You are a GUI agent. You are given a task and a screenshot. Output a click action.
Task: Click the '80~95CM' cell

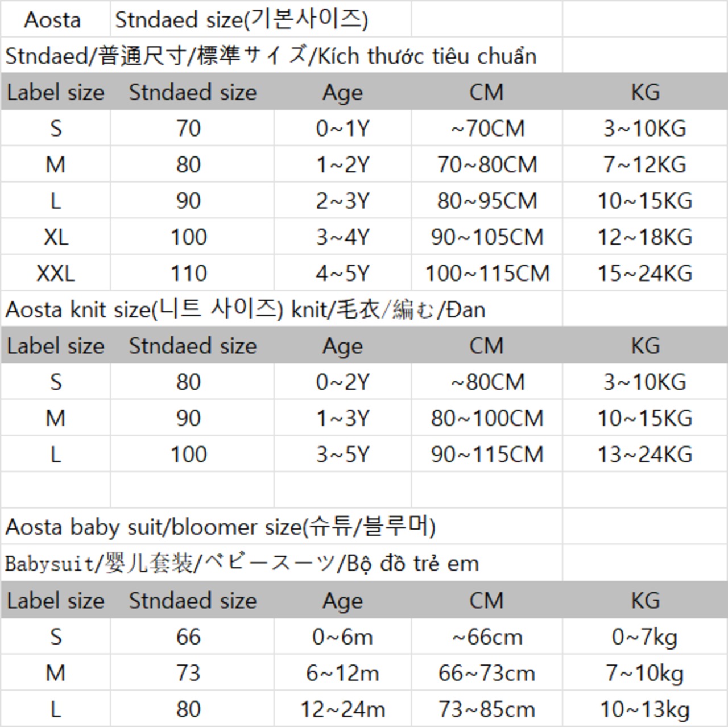(x=487, y=201)
